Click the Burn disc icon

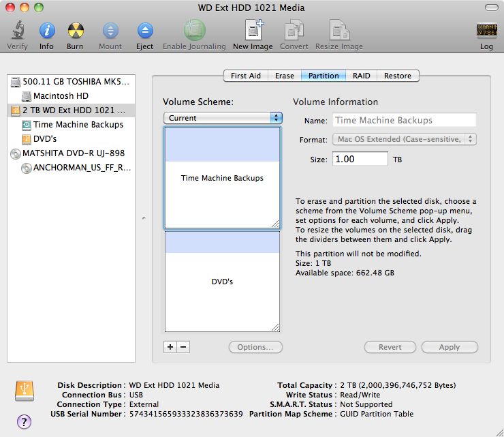tap(76, 31)
